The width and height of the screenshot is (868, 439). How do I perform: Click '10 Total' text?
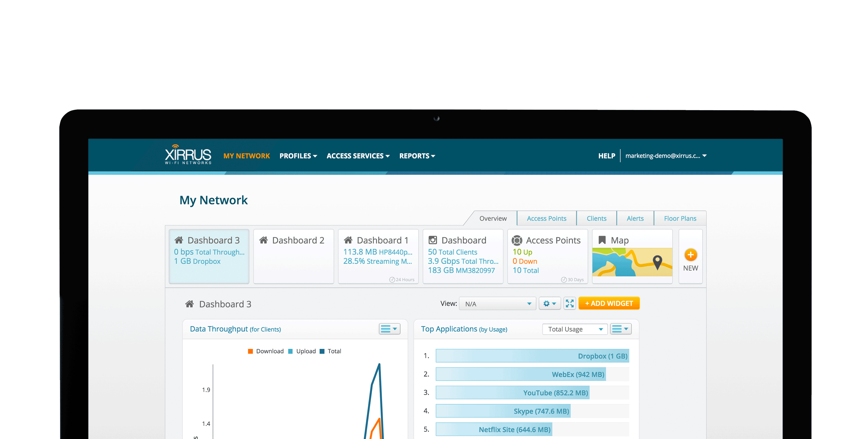tap(526, 270)
